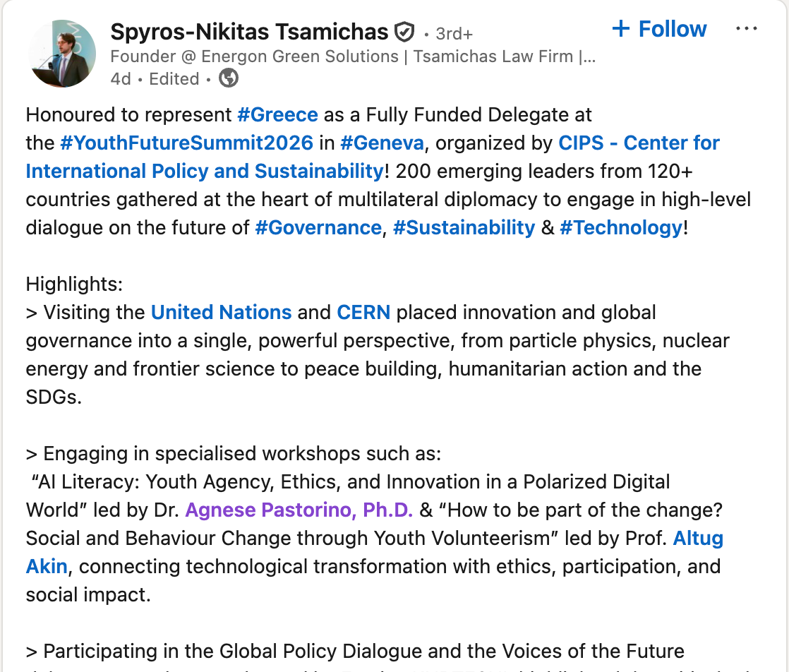Viewport: 789px width, 672px height.
Task: Follow Spyros-Nikitas Tsamichas
Action: [672, 29]
